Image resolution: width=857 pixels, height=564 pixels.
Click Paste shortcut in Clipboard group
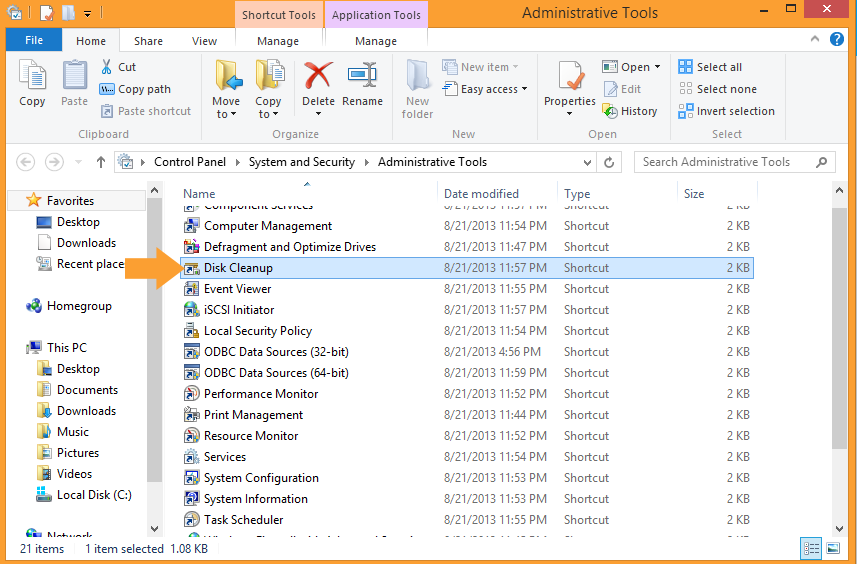click(x=146, y=111)
